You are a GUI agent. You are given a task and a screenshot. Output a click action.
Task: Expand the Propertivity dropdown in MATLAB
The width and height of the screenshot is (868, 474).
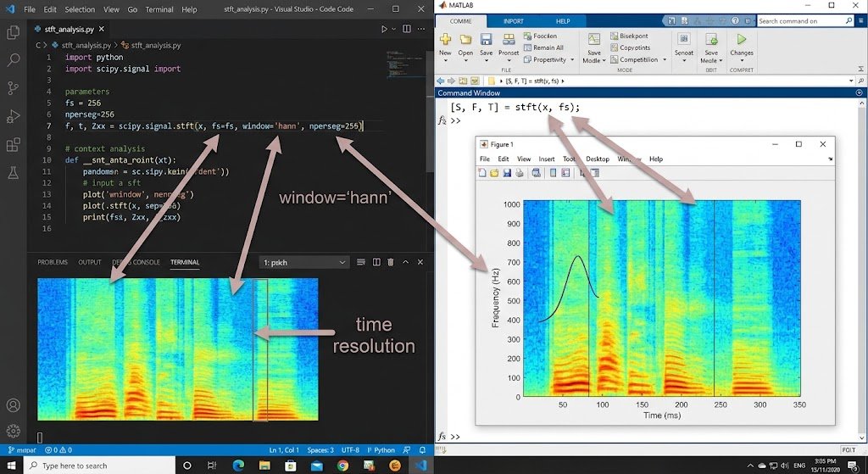(x=572, y=60)
